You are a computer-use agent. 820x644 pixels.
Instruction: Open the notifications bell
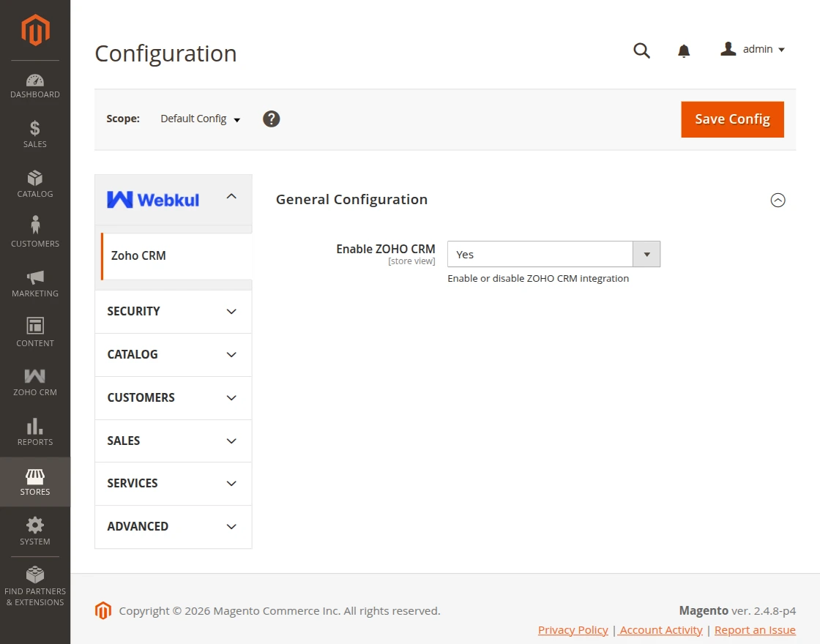point(684,50)
